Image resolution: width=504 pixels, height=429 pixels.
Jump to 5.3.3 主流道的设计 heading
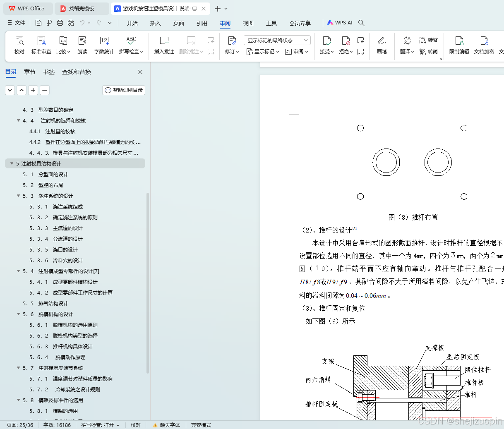pos(56,228)
